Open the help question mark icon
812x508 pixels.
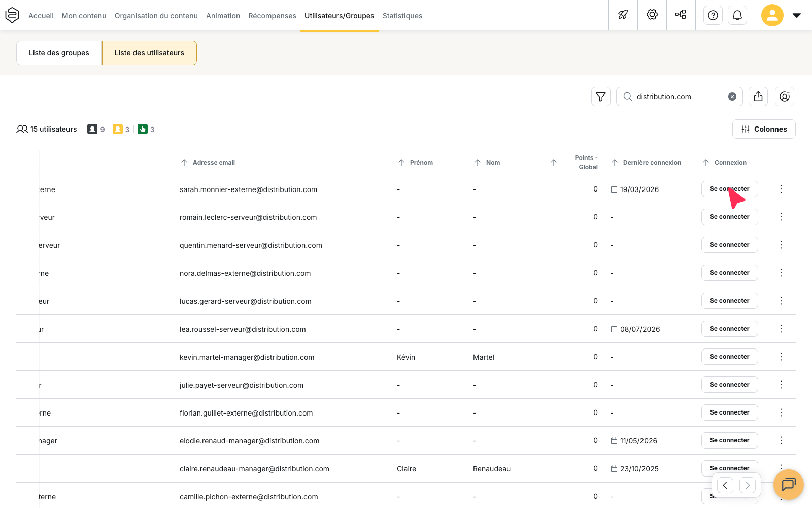(x=713, y=15)
